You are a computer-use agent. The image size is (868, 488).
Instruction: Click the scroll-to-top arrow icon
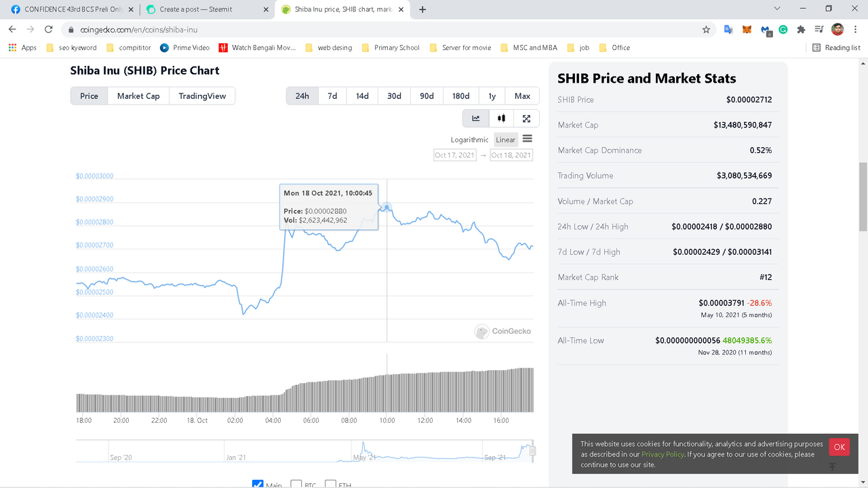click(x=832, y=467)
